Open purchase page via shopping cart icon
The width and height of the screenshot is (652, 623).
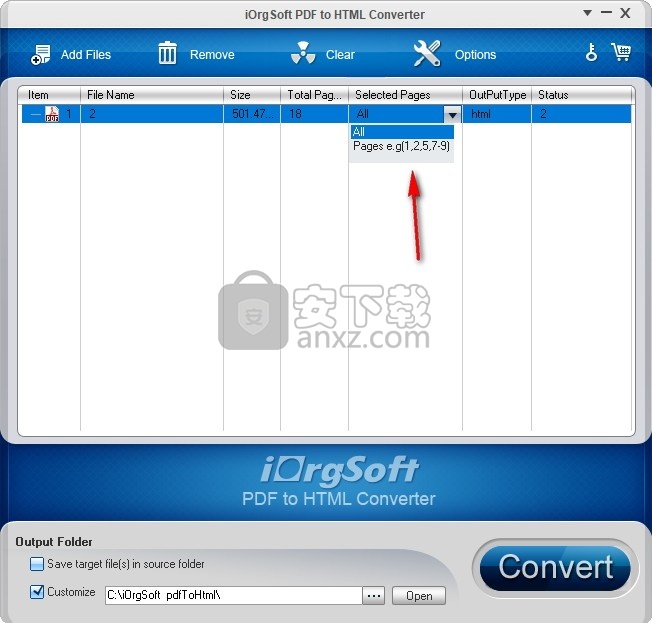pyautogui.click(x=621, y=52)
